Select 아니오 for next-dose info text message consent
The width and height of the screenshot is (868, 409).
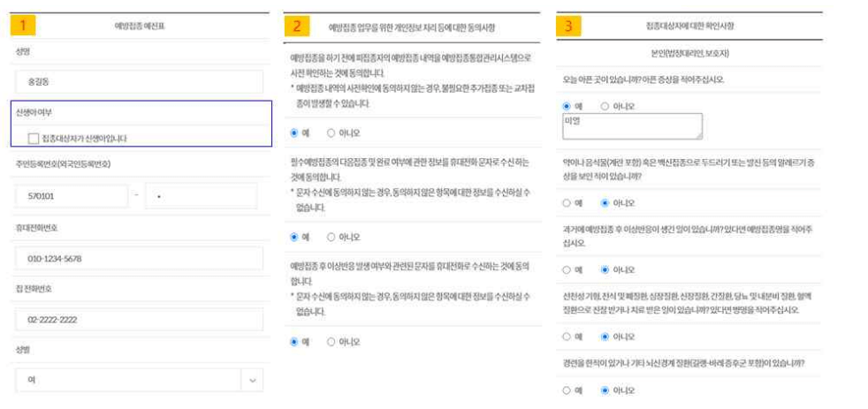pos(331,237)
